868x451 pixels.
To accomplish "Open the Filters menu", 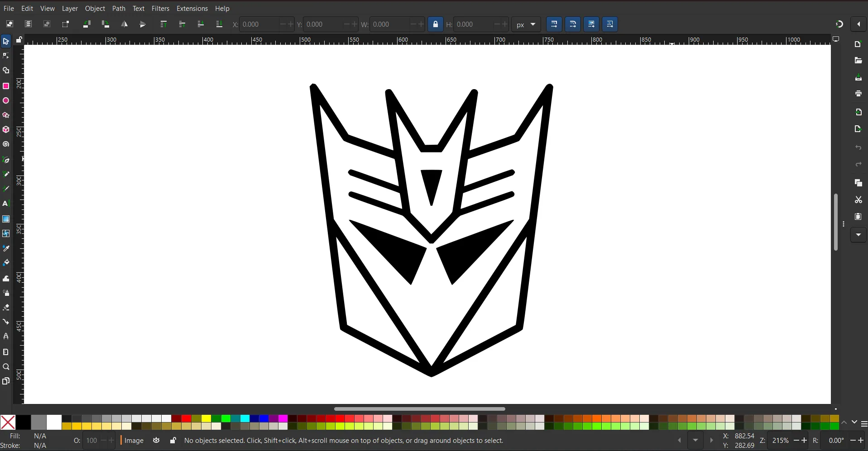I will point(161,8).
